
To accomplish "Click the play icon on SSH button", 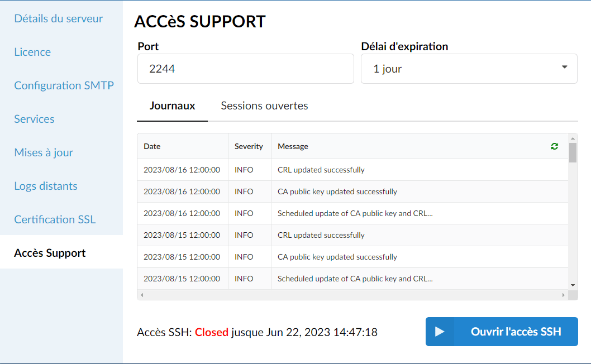I will 440,332.
